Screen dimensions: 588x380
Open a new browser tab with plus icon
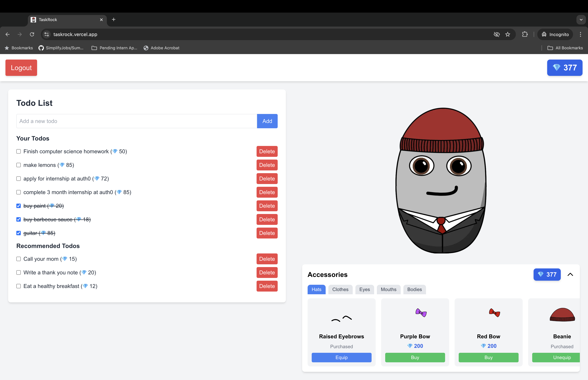[113, 20]
